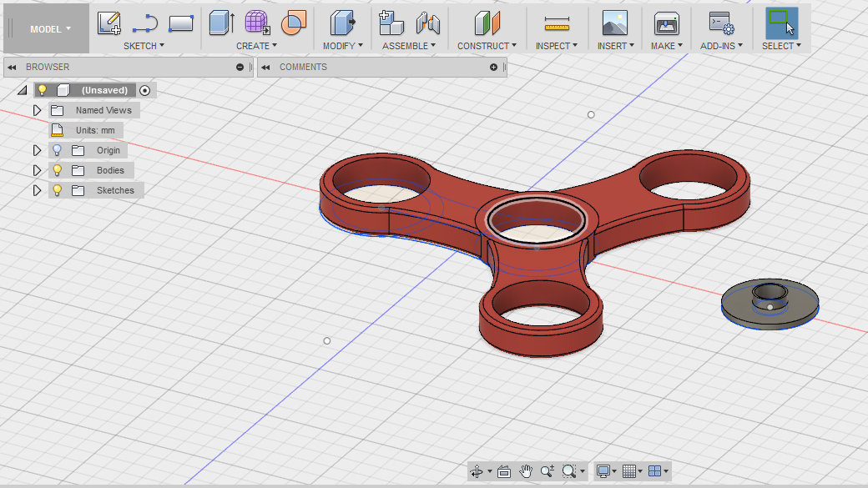Expand the Named Views folder

tap(37, 110)
